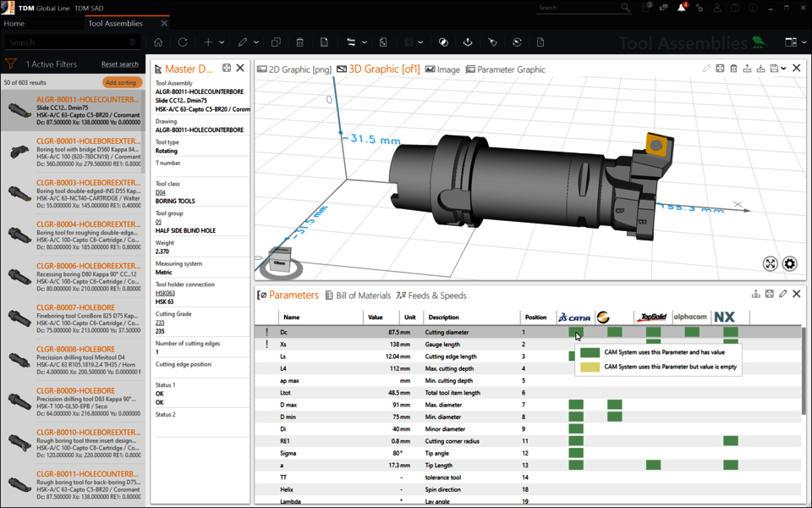Open the help question mark icon
812x508 pixels.
[735, 8]
